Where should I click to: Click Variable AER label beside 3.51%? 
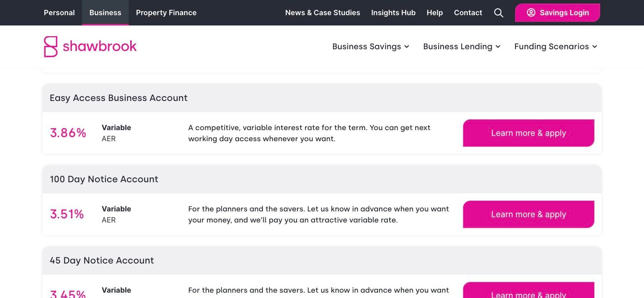[x=116, y=214]
